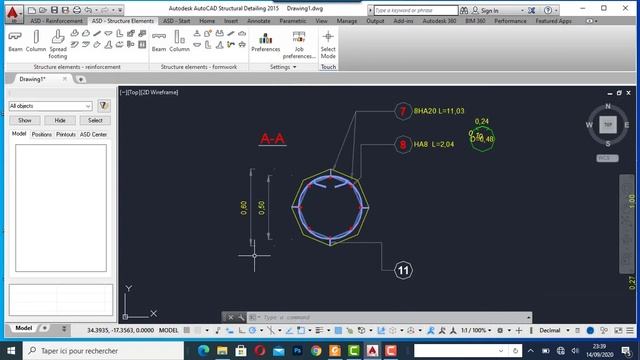Image resolution: width=640 pixels, height=360 pixels.
Task: Click the New drawing icon in quick access toolbar
Action: point(32,10)
